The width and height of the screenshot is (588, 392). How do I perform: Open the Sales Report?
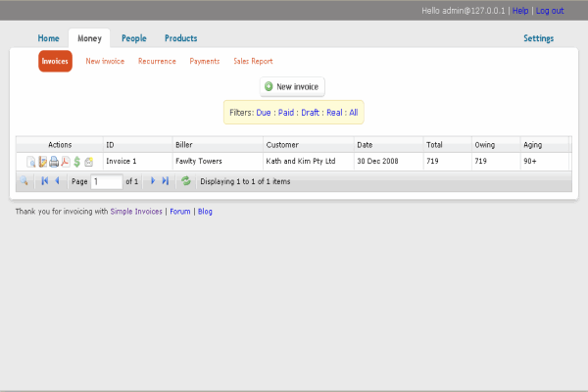pyautogui.click(x=253, y=61)
